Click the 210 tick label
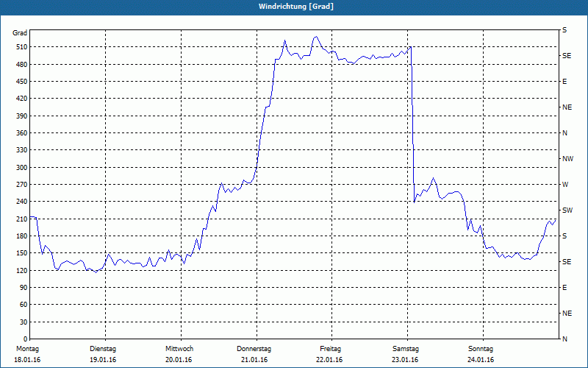Image resolution: width=588 pixels, height=368 pixels. tap(21, 219)
